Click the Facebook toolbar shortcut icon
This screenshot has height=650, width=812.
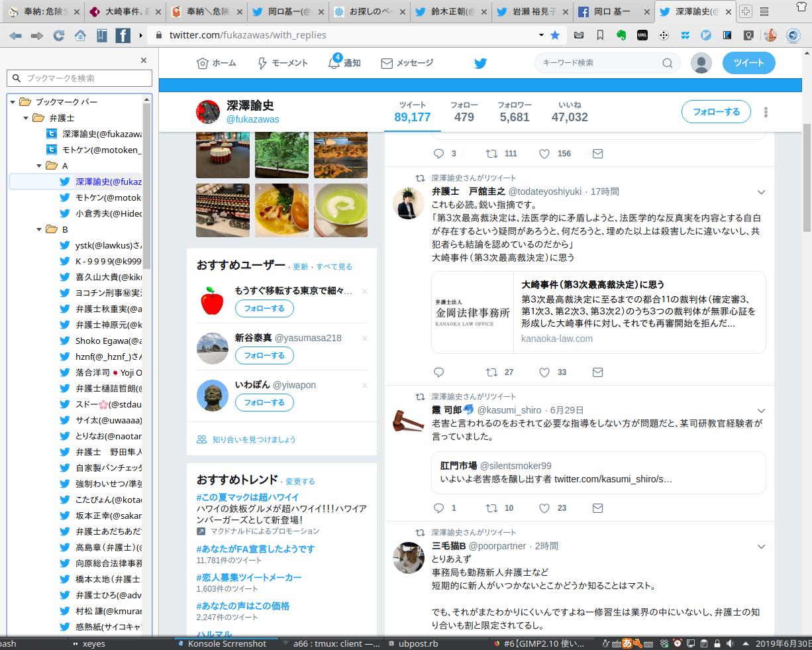[x=123, y=35]
